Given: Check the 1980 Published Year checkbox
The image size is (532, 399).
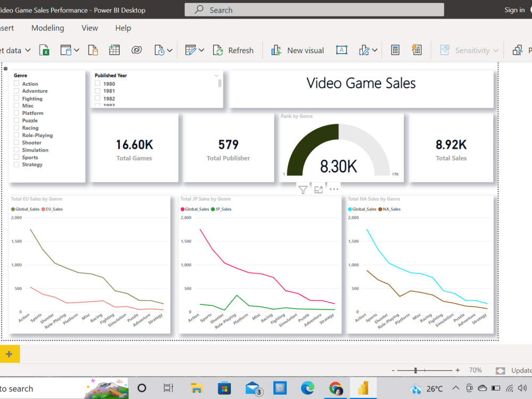Looking at the screenshot, I should tap(97, 83).
